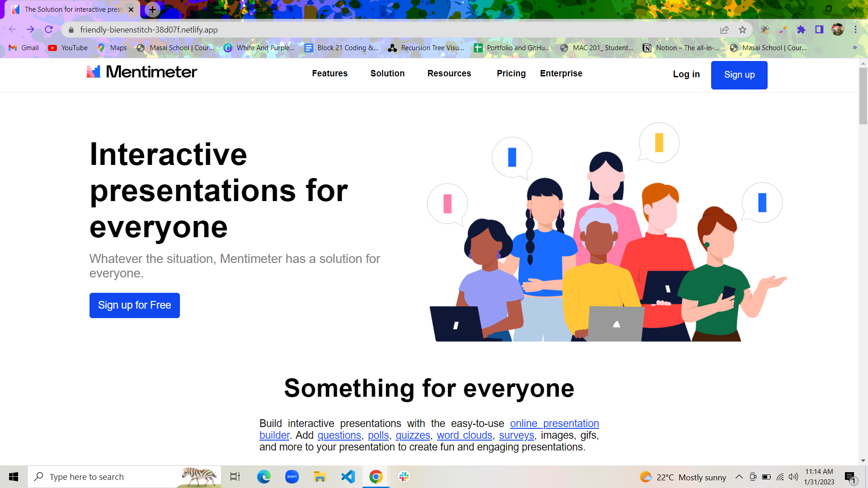
Task: Open Slack from the taskbar
Action: tap(404, 477)
